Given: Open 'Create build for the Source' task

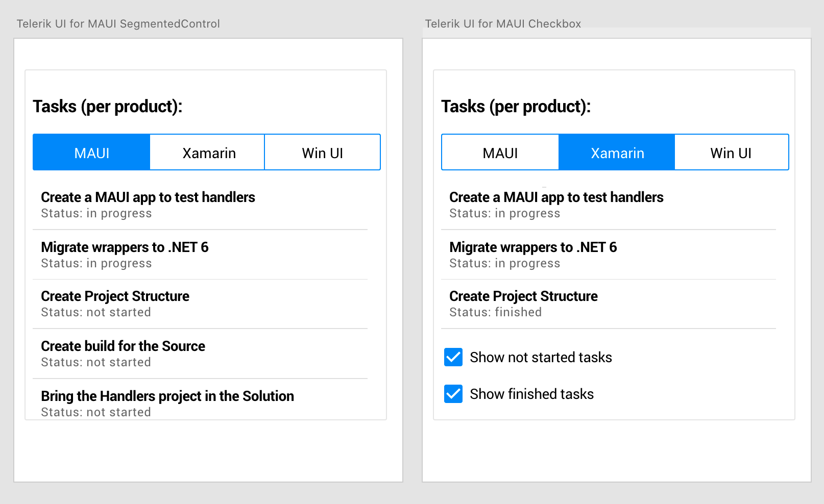Looking at the screenshot, I should click(x=200, y=354).
